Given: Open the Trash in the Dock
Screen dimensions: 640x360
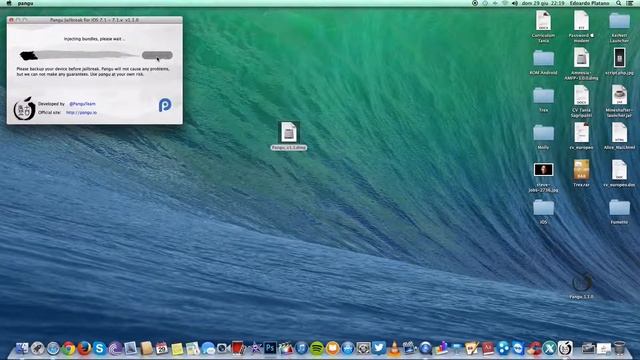Looking at the screenshot, I should (x=619, y=348).
